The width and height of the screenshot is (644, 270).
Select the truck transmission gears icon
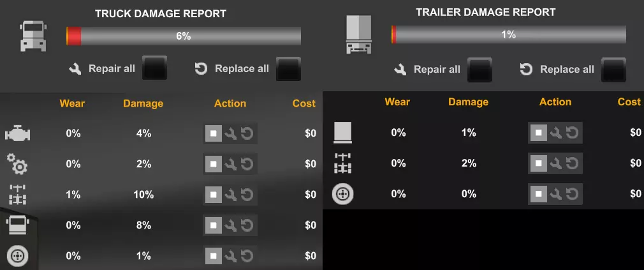[x=17, y=164]
